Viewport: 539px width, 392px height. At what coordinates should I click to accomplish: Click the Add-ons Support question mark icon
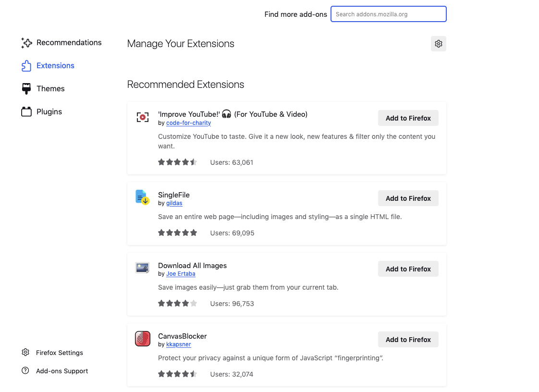click(25, 371)
